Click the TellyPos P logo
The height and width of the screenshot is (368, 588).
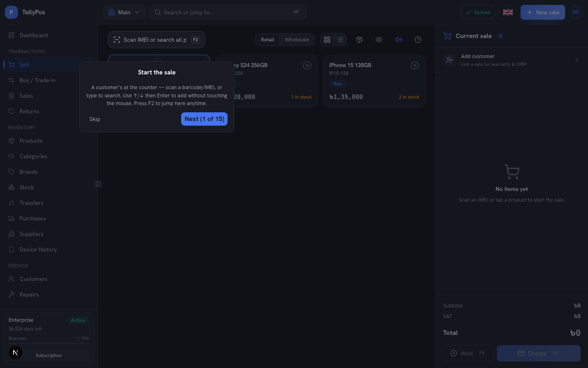click(11, 12)
